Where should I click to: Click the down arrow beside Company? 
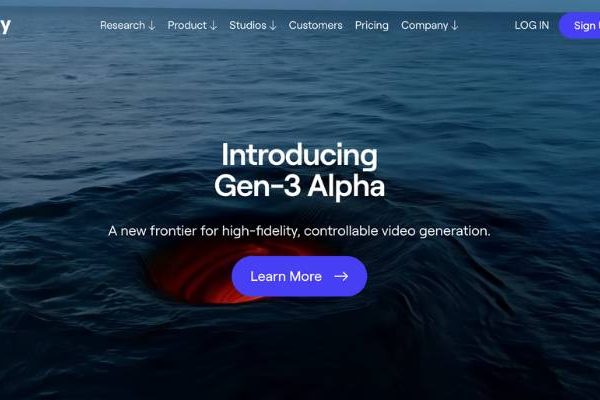(x=455, y=26)
